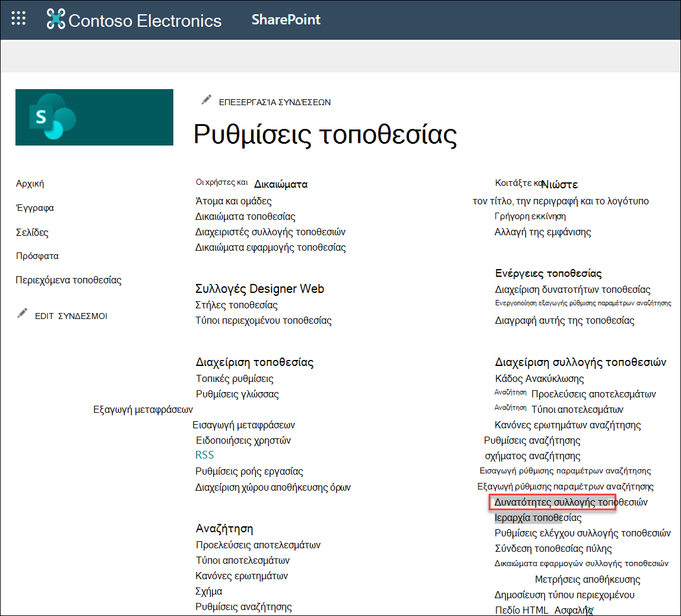Open Δικαιώματα τοποθεσίας link

tap(245, 216)
